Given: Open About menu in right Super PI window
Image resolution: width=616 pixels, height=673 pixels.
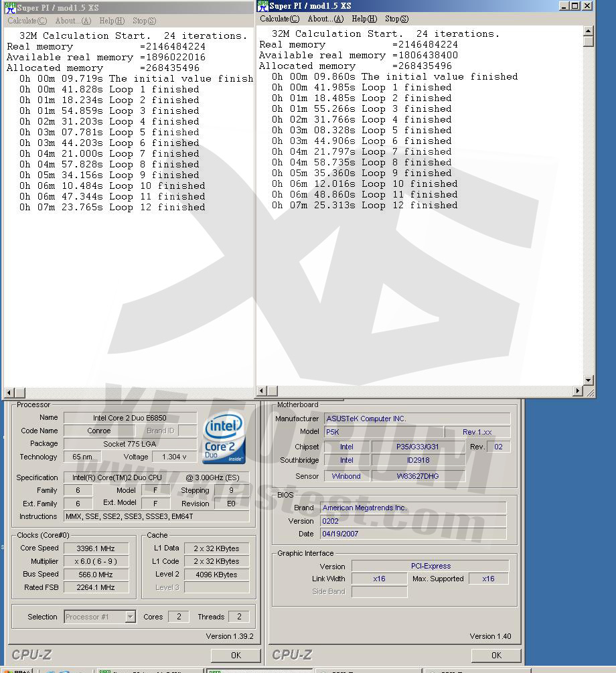Looking at the screenshot, I should (x=325, y=19).
